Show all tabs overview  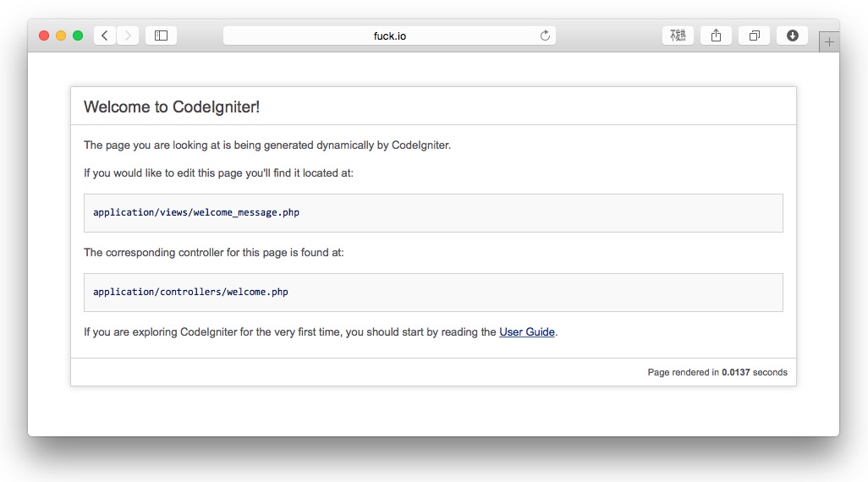(754, 36)
